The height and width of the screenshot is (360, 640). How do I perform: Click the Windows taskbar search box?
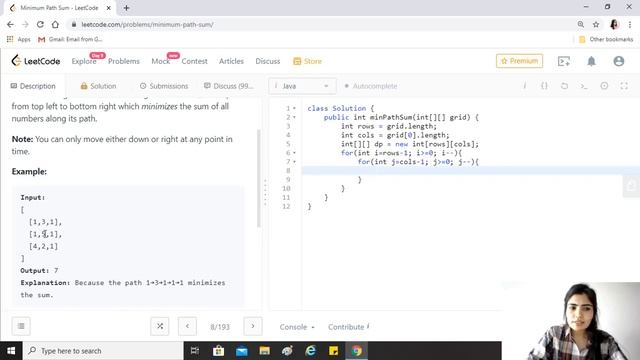(102, 351)
